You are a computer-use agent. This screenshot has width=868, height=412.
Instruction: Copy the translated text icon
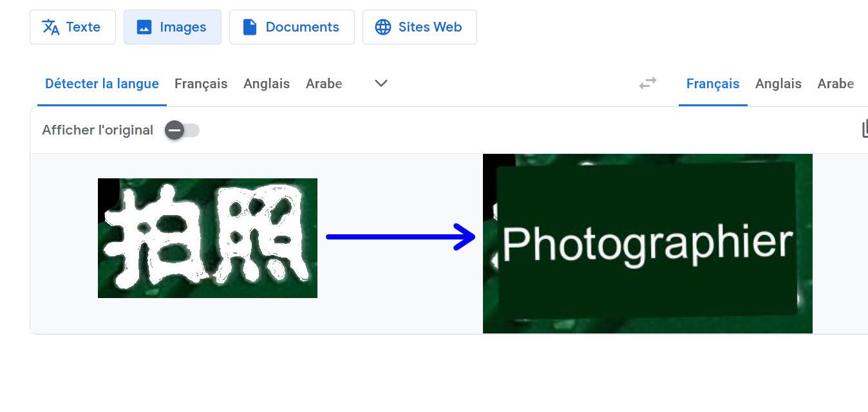point(864,129)
